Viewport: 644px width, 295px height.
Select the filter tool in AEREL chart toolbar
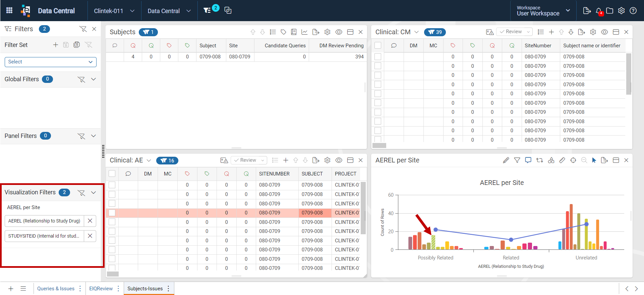tap(517, 160)
